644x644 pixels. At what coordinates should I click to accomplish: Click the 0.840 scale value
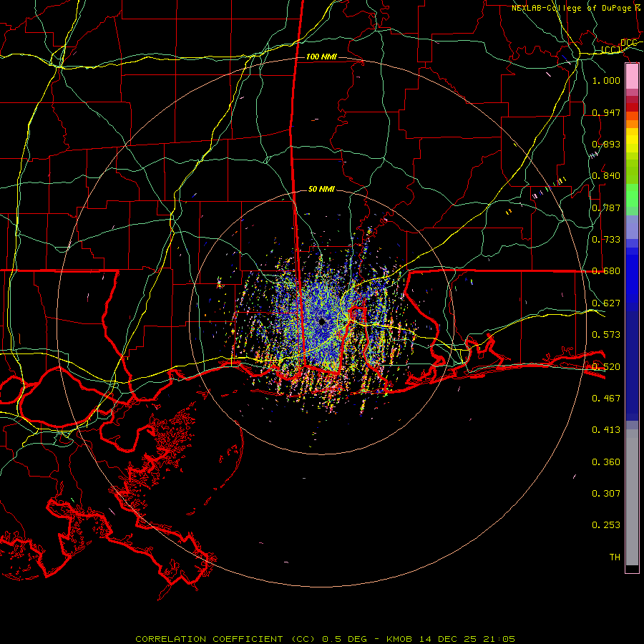[x=606, y=175]
